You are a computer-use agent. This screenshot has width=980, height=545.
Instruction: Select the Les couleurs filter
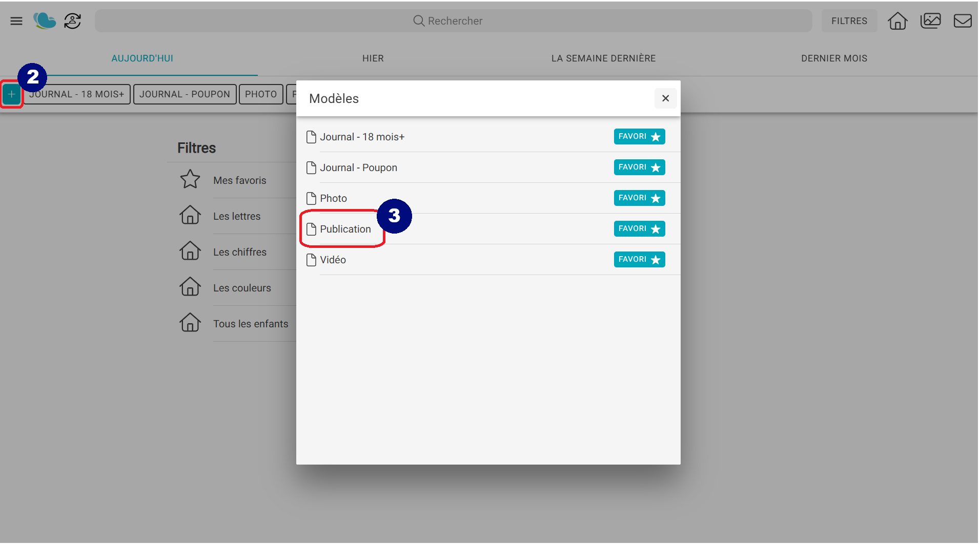pos(242,288)
